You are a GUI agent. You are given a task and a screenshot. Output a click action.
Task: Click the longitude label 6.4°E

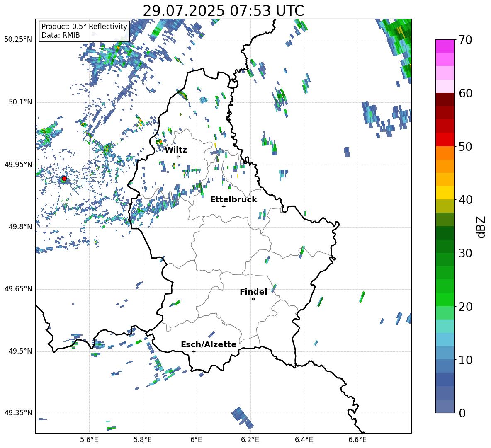[x=304, y=440]
